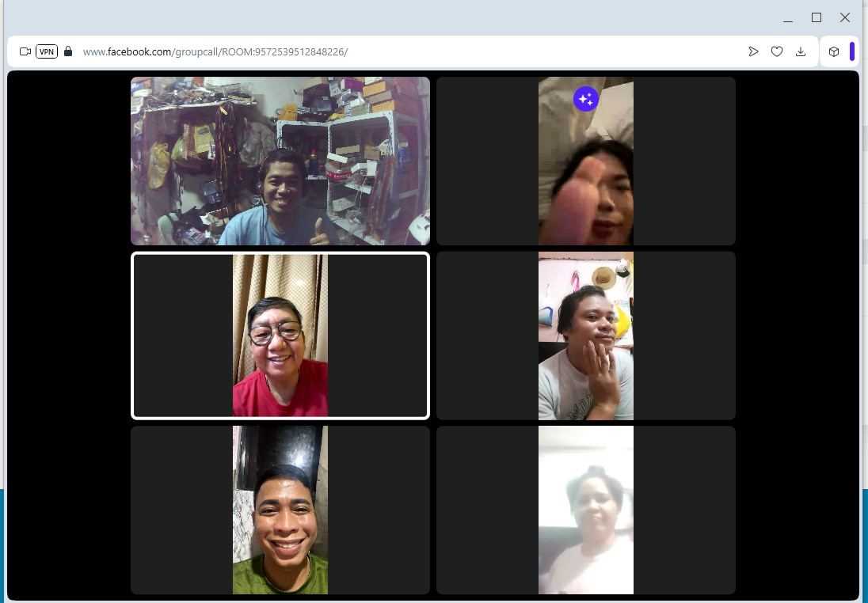868x603 pixels.
Task: Select the video tile with green shirt participant
Action: pyautogui.click(x=280, y=510)
